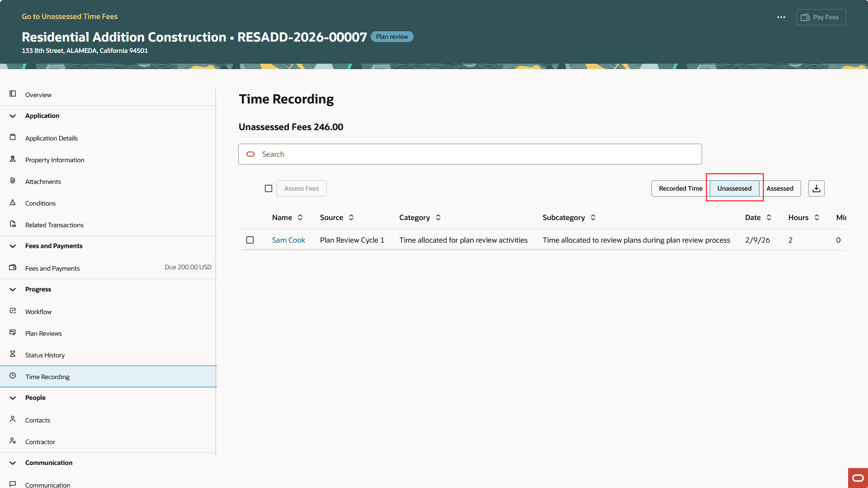Toggle the select-all checkbox above the table
Viewport: 868px width, 488px height.
[269, 188]
